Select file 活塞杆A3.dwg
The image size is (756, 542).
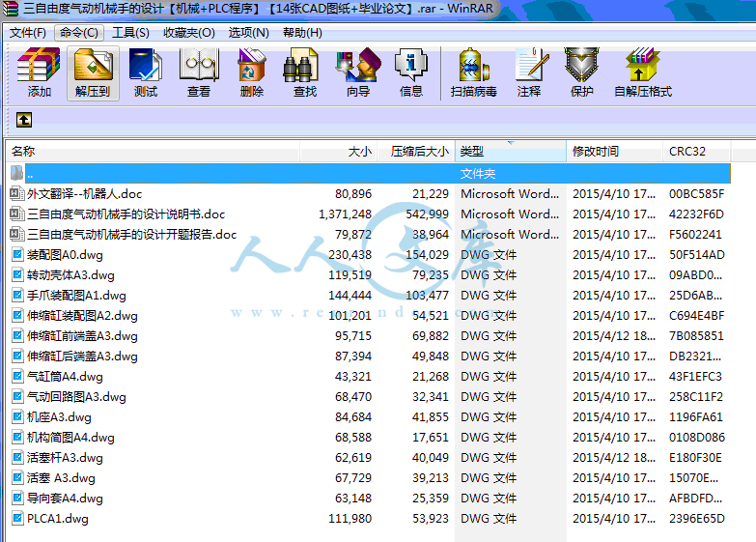65,458
